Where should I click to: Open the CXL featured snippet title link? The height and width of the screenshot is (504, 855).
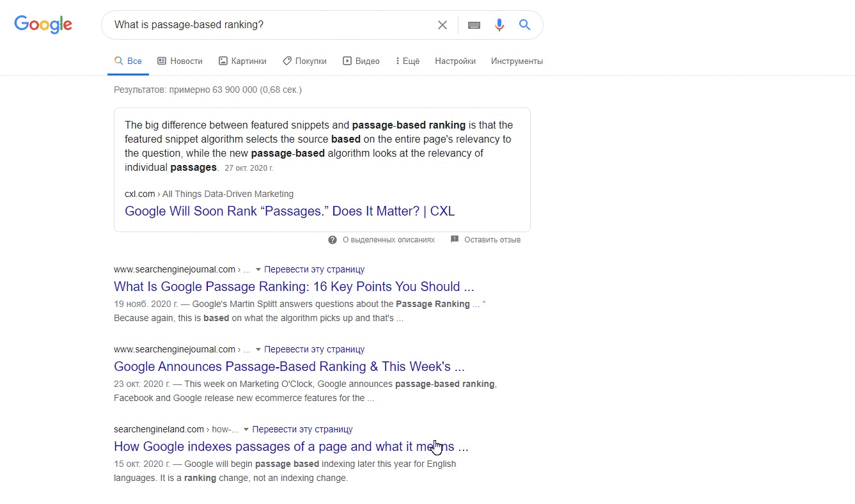point(290,211)
